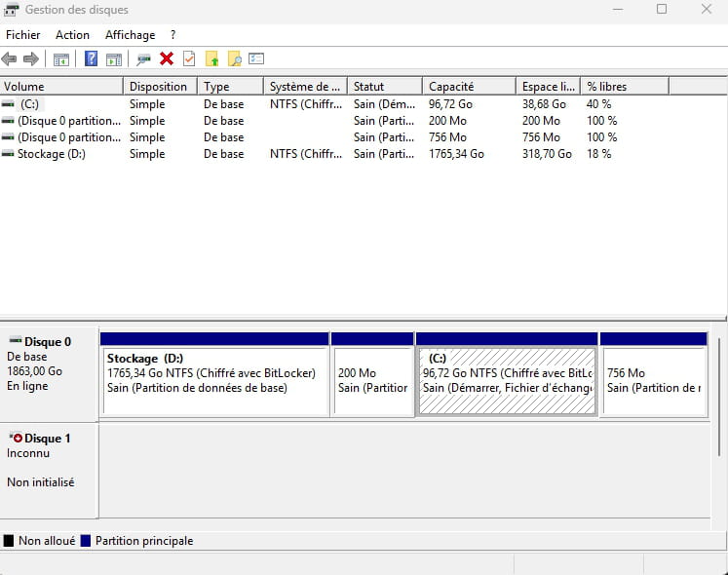Screen dimensions: 728x575
Task: Click the yellow folder with green arrow icon
Action: [x=211, y=59]
